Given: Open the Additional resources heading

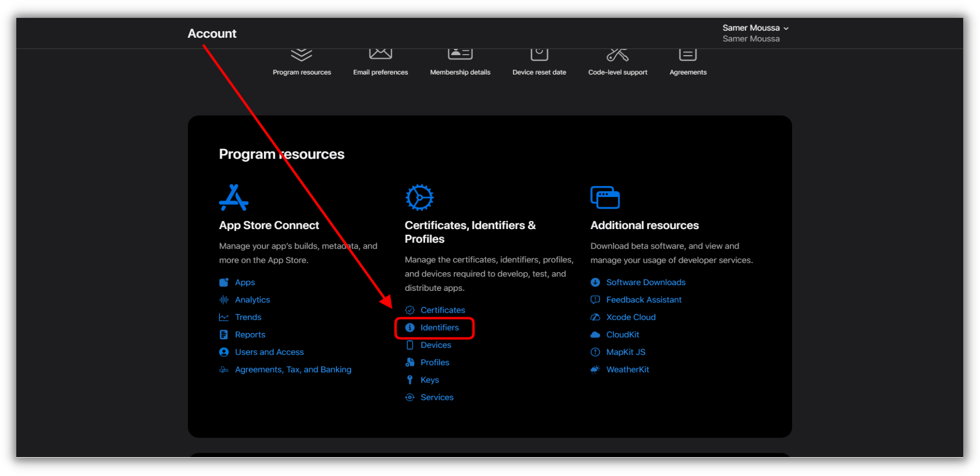Looking at the screenshot, I should point(645,226).
